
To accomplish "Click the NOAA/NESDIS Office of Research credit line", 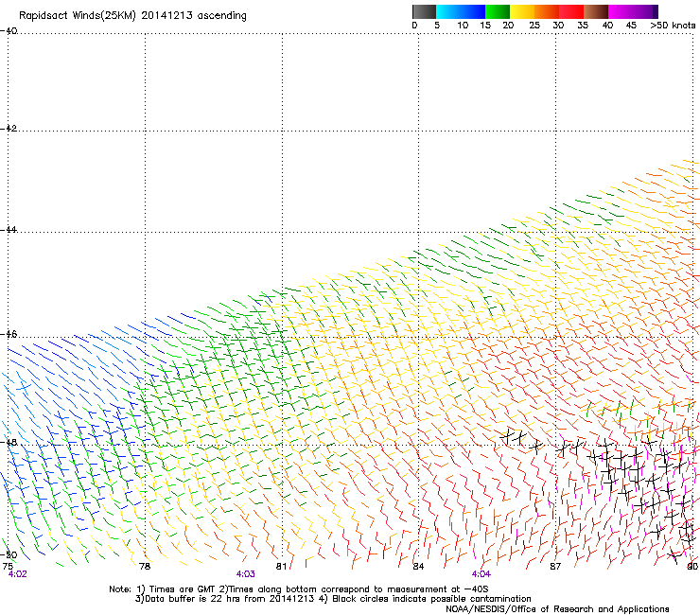I will (x=557, y=609).
